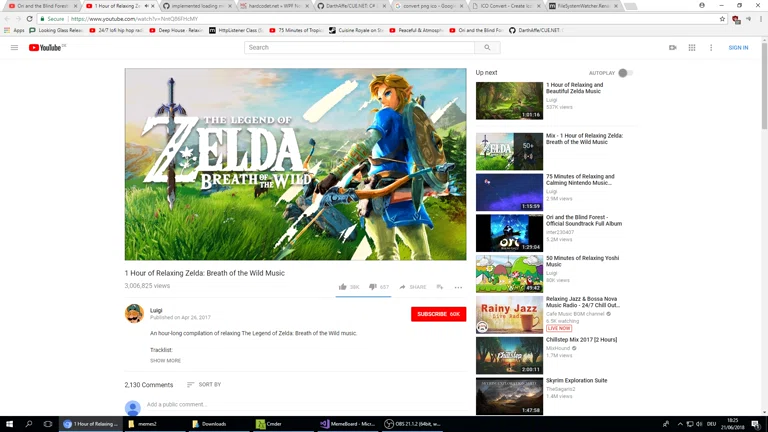768x432 pixels.
Task: Toggle the Autoplay switch
Action: tap(624, 73)
